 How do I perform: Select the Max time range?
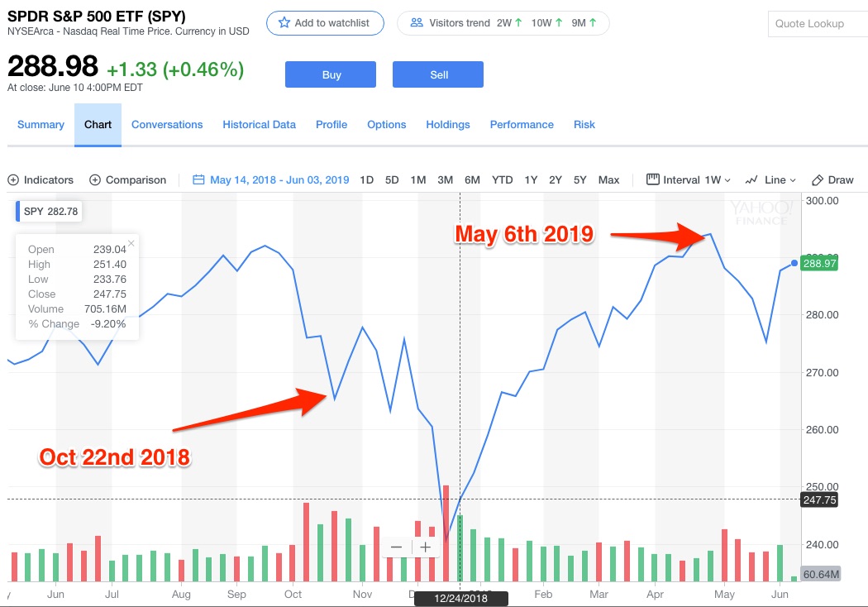[x=608, y=179]
